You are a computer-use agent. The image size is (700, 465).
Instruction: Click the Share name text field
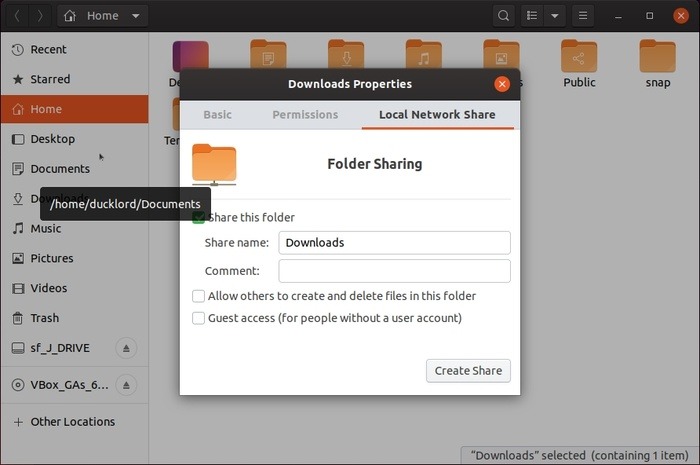coord(394,243)
